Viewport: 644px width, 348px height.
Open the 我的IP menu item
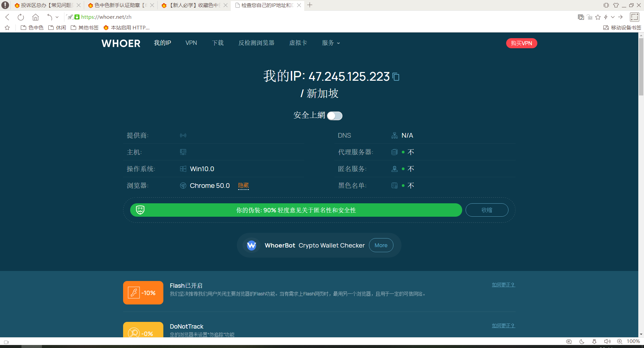pos(162,43)
